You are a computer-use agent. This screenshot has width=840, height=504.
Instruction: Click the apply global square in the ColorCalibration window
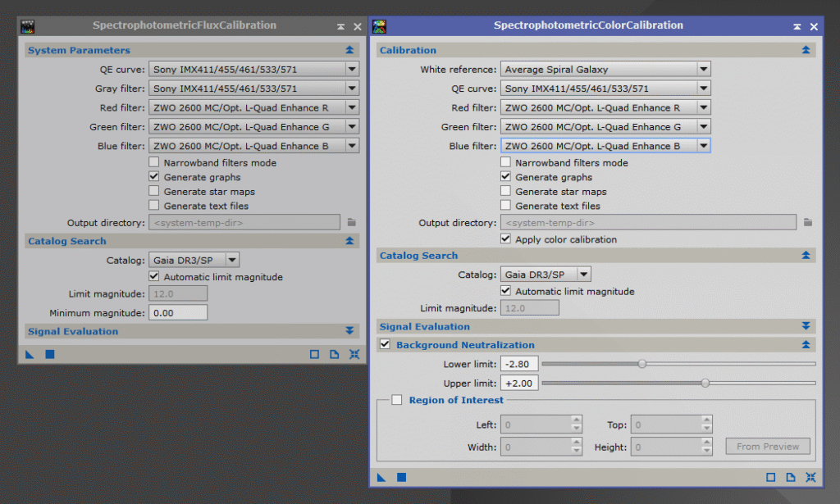pyautogui.click(x=401, y=477)
